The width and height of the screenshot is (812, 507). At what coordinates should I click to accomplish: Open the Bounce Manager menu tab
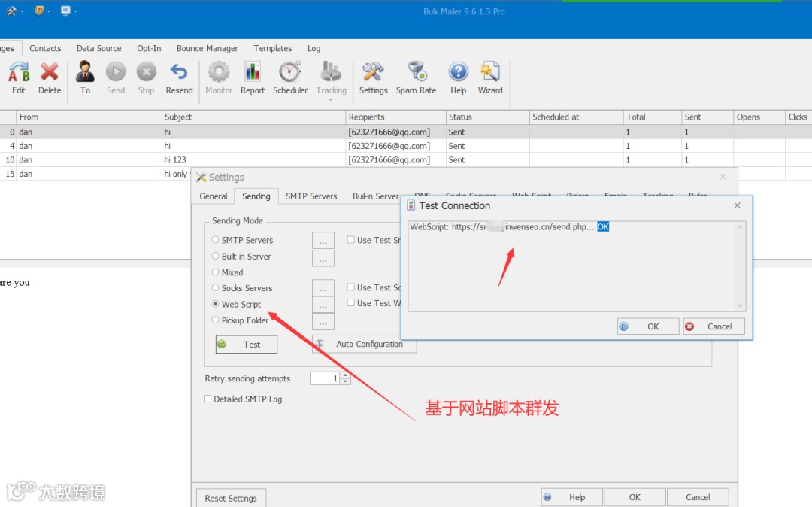point(208,48)
